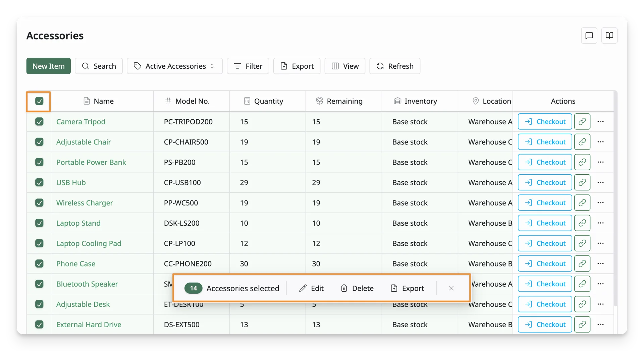Deselect the Phone Case checkbox
This screenshot has height=351, width=644.
[39, 264]
